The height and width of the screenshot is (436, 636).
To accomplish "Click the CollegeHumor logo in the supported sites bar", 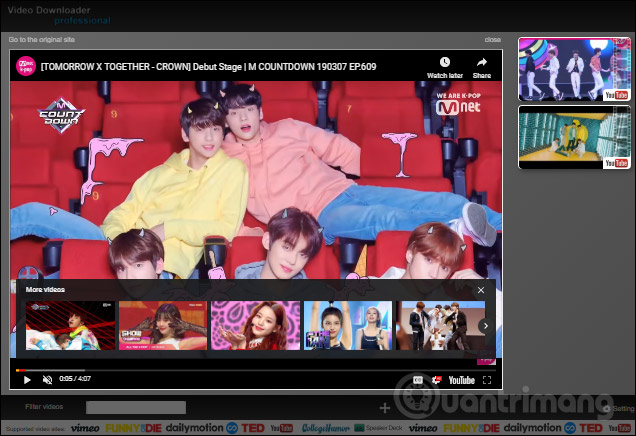I will click(x=325, y=428).
